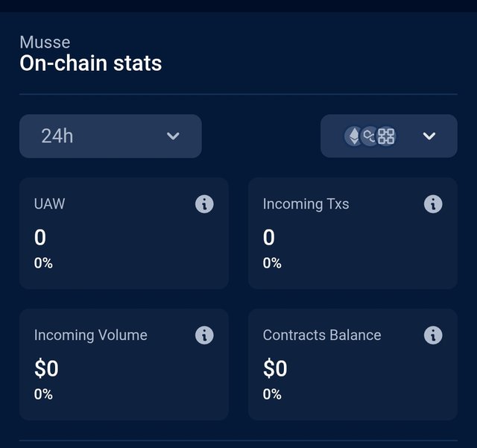Screen dimensions: 477x448
Task: Click the On-chain stats heading
Action: click(x=90, y=63)
